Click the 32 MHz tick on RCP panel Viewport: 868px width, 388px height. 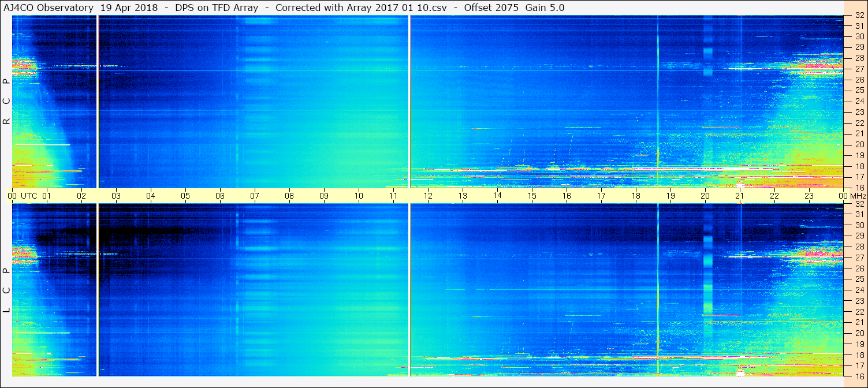pyautogui.click(x=859, y=15)
